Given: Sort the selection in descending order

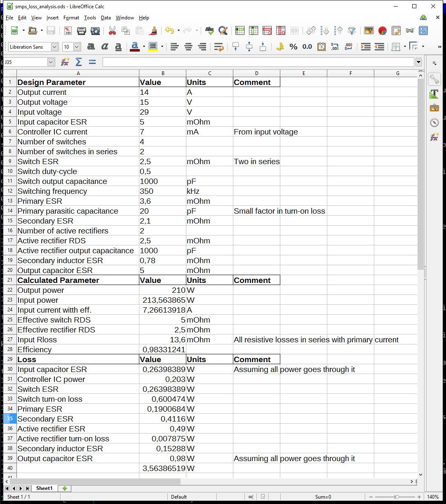Looking at the screenshot, I should [338, 31].
